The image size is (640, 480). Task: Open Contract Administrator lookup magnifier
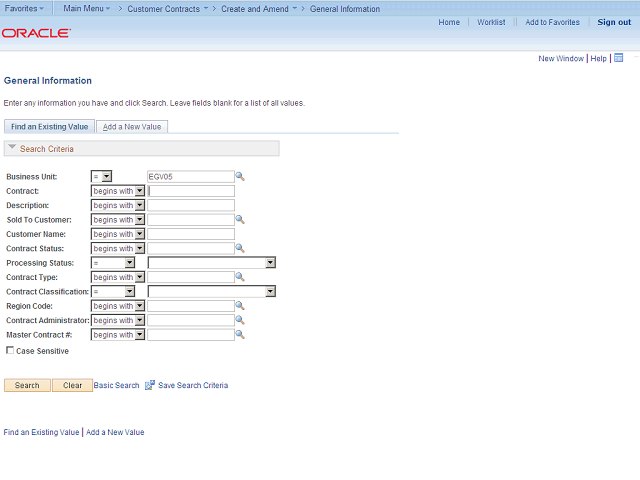240,320
